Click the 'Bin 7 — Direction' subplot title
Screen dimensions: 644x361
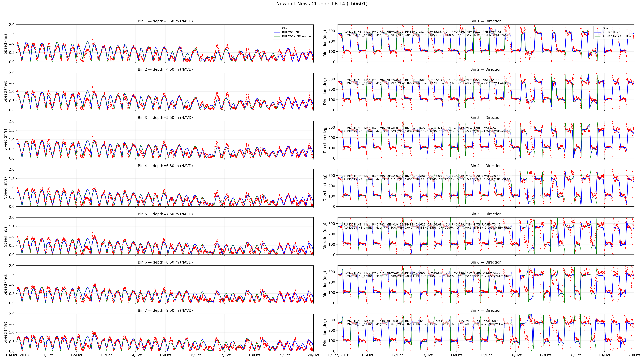(x=486, y=310)
